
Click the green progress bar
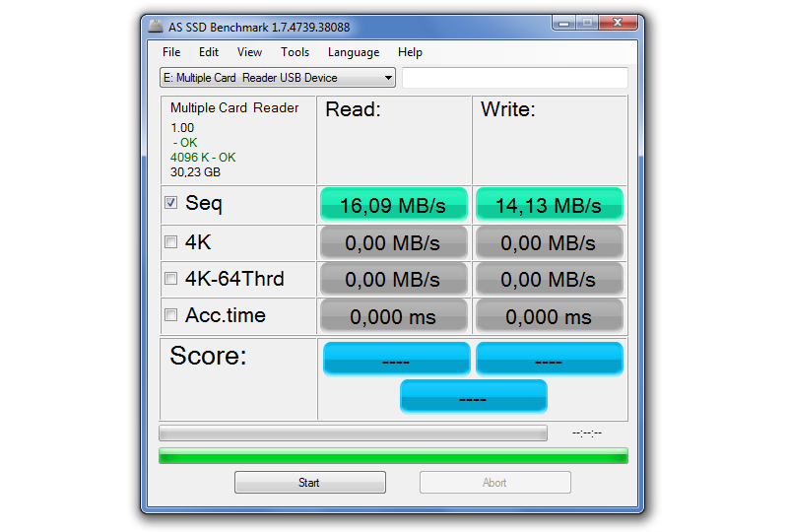pyautogui.click(x=393, y=455)
